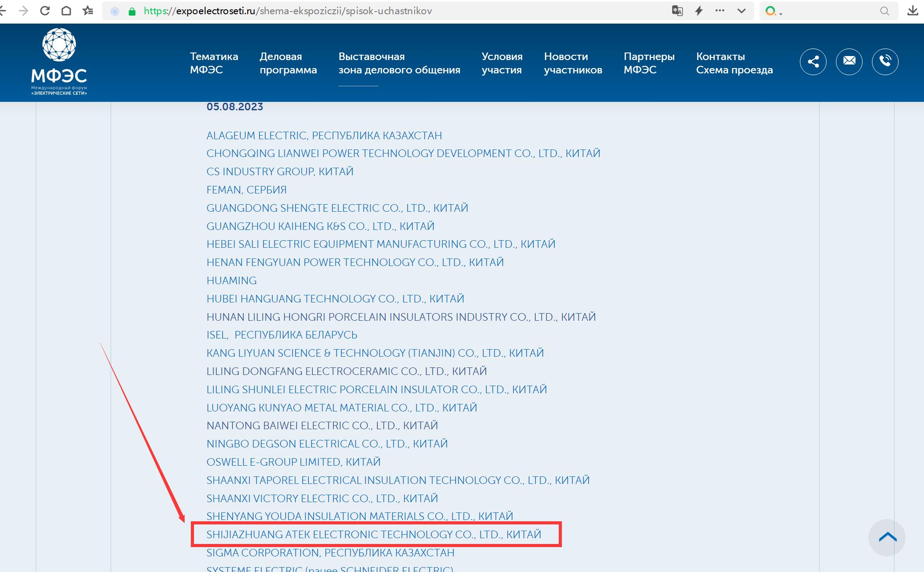Screen dimensions: 924x572
Task: Open the search engine selector dropdown
Action: coord(773,11)
